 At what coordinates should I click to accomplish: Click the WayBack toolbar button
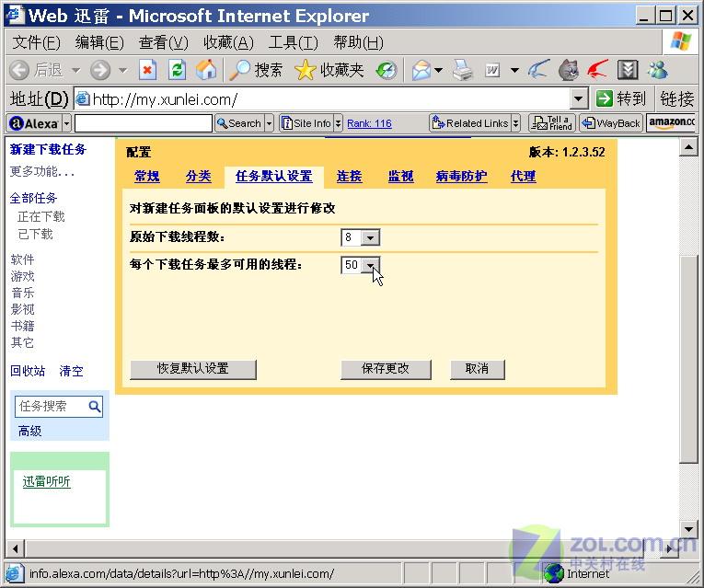click(x=611, y=123)
